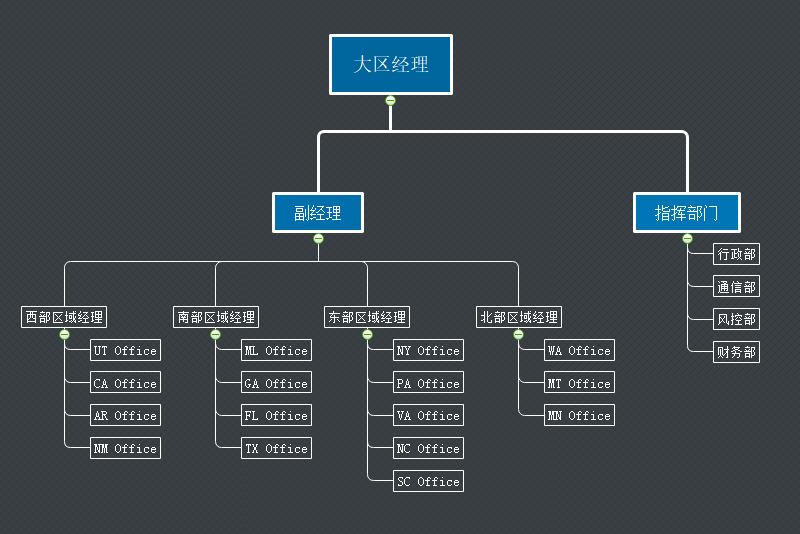Select the 大区经理 root node
The width and height of the screenshot is (800, 534).
point(391,64)
